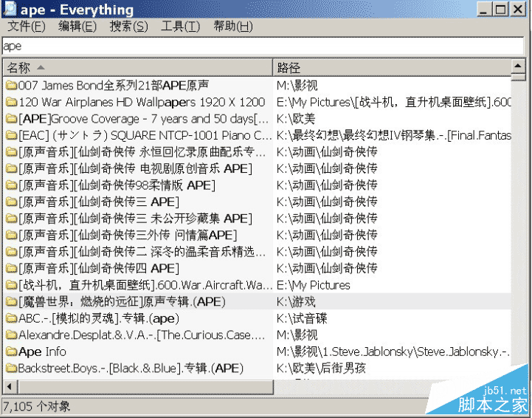The width and height of the screenshot is (532, 418).
Task: Open the 工具(T) menu
Action: [x=180, y=26]
